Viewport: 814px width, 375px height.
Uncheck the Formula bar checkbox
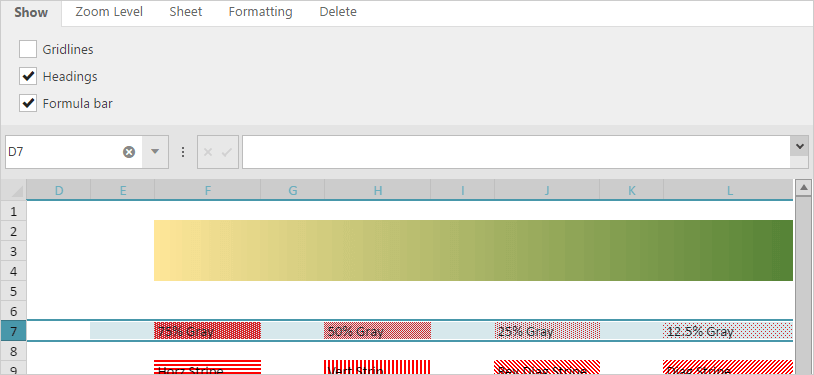point(28,103)
